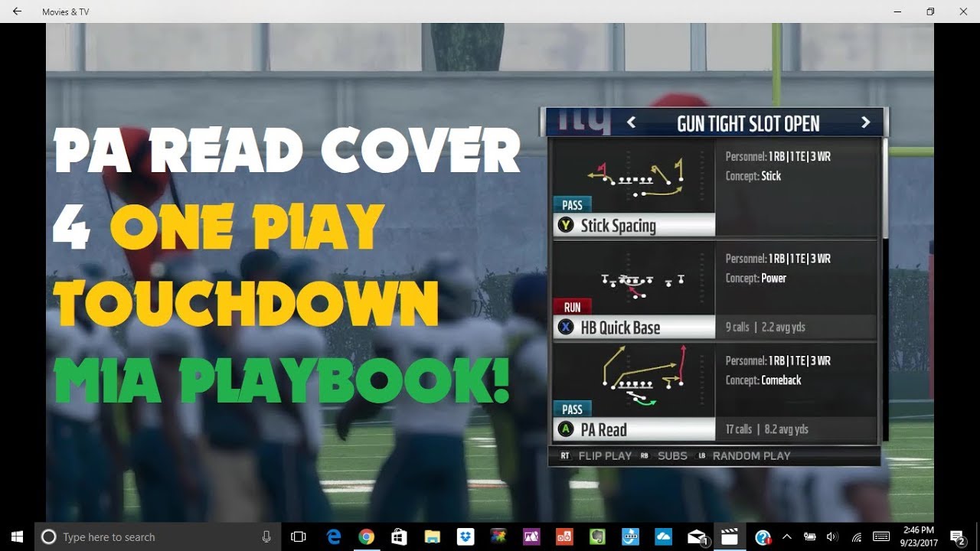Open the Windows Start menu
The image size is (980, 551).
tap(17, 536)
